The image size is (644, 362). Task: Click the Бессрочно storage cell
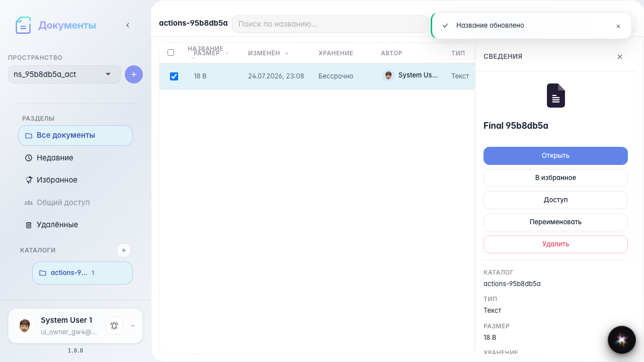336,76
